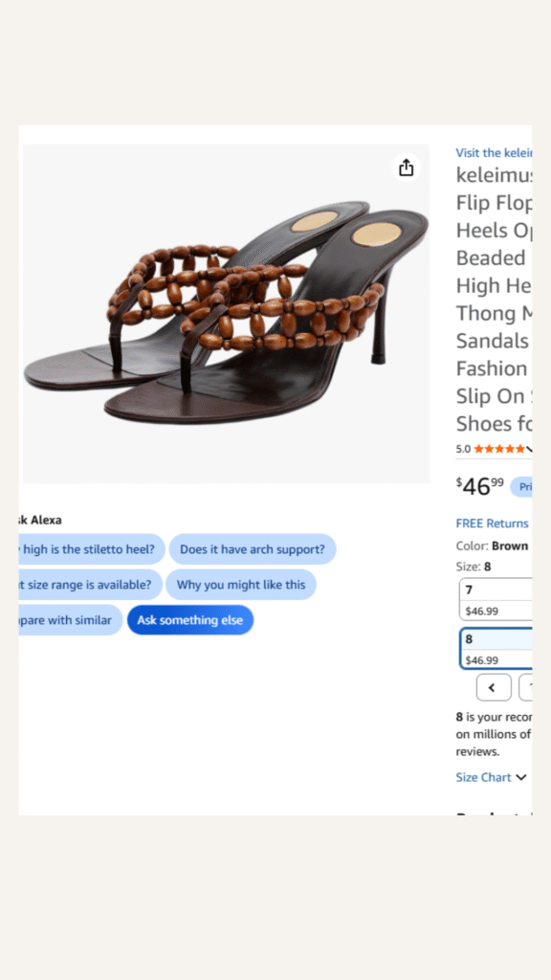551x980 pixels.
Task: Ask 'Does it have arch support?'
Action: (253, 549)
